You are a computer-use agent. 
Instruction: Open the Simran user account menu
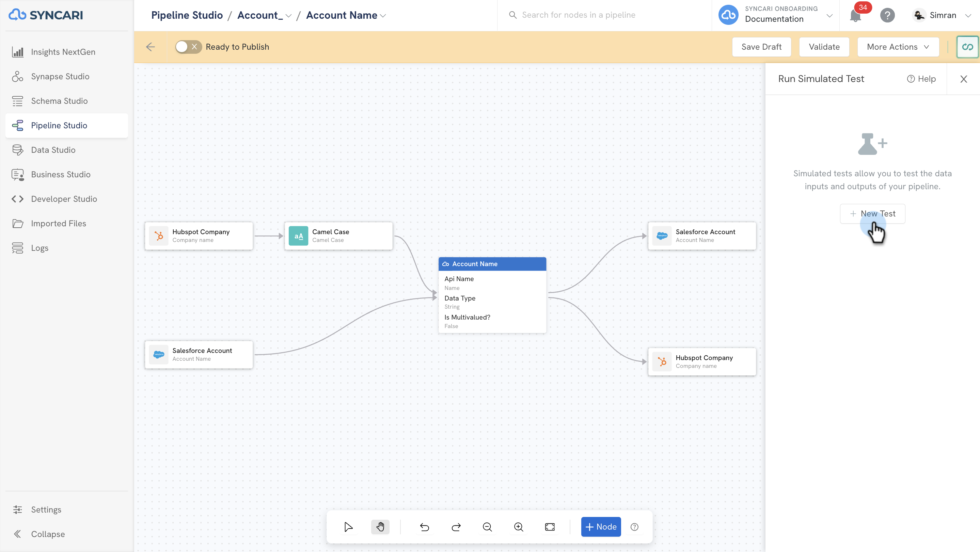[942, 15]
